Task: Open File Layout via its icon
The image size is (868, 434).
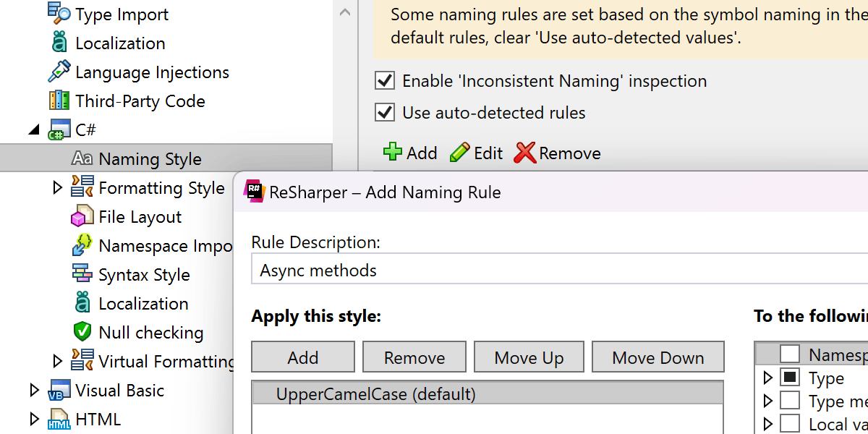Action: click(82, 216)
